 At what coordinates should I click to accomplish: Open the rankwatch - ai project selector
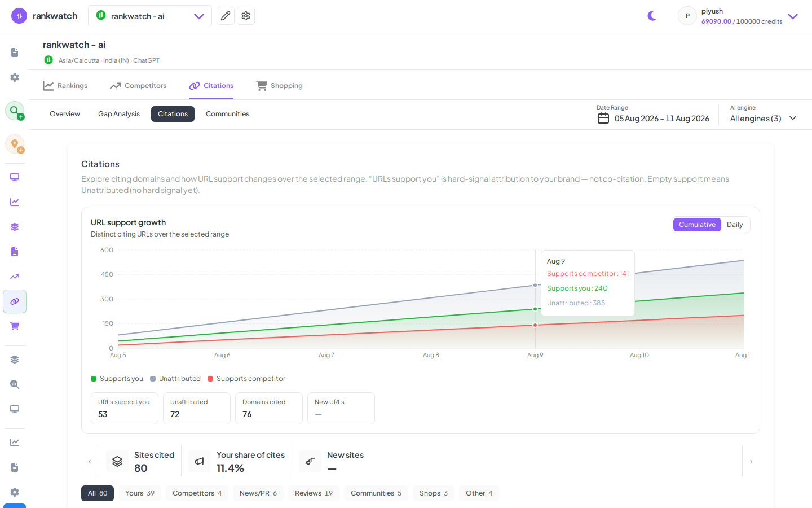point(150,16)
